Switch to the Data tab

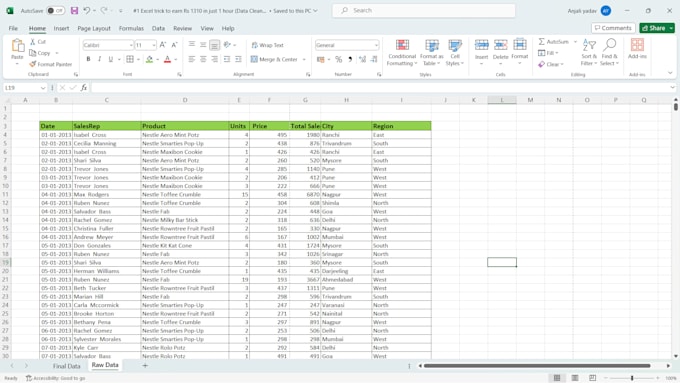pos(158,28)
